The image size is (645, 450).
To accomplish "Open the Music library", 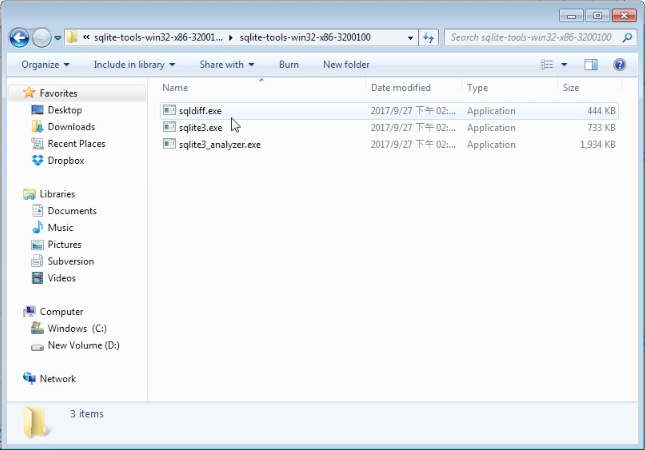I will point(60,227).
